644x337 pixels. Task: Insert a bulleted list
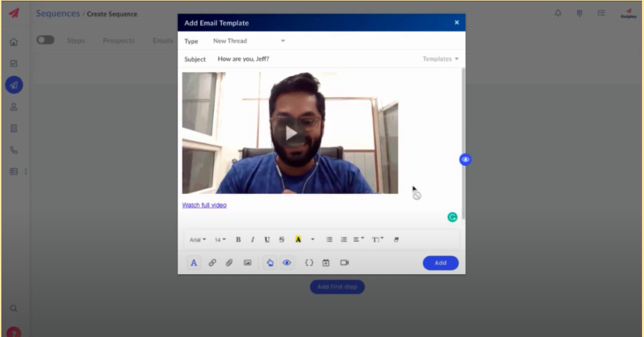(x=329, y=240)
